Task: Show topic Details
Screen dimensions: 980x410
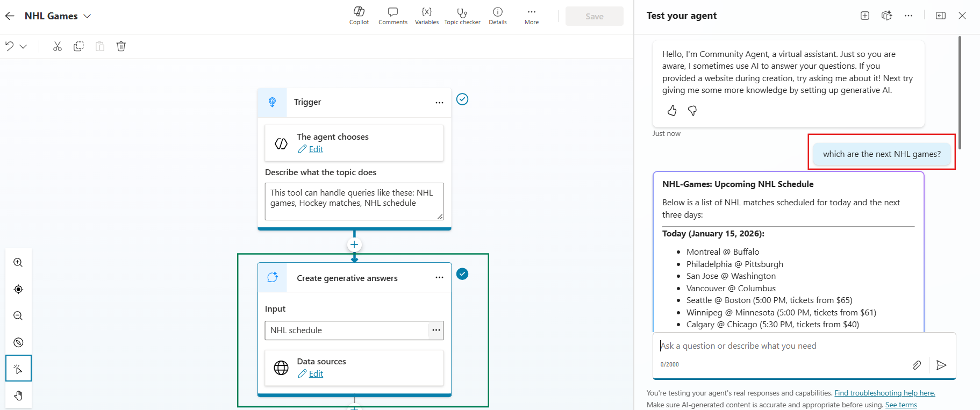Action: (x=498, y=16)
